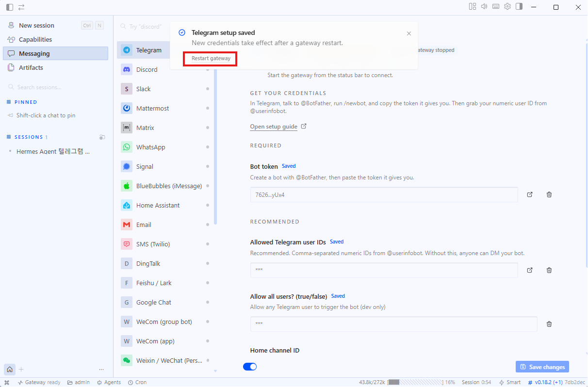This screenshot has height=387, width=588.
Task: Select the BlueBubbles apple icon
Action: point(127,186)
